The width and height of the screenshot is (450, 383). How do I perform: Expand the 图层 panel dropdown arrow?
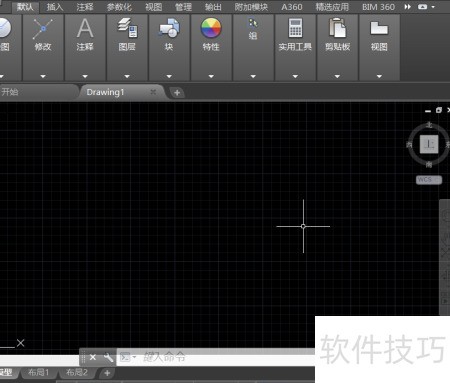click(x=127, y=76)
